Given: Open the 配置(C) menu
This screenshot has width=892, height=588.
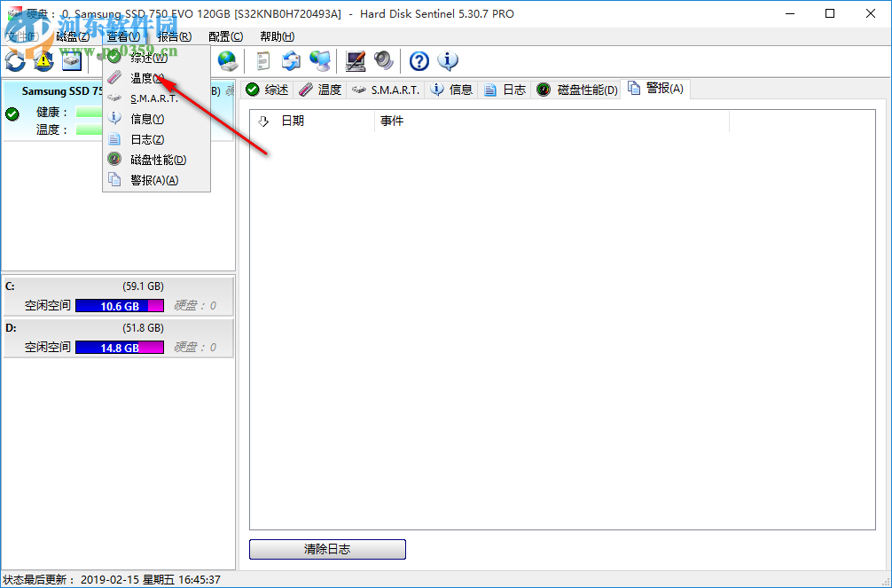Looking at the screenshot, I should [x=226, y=36].
